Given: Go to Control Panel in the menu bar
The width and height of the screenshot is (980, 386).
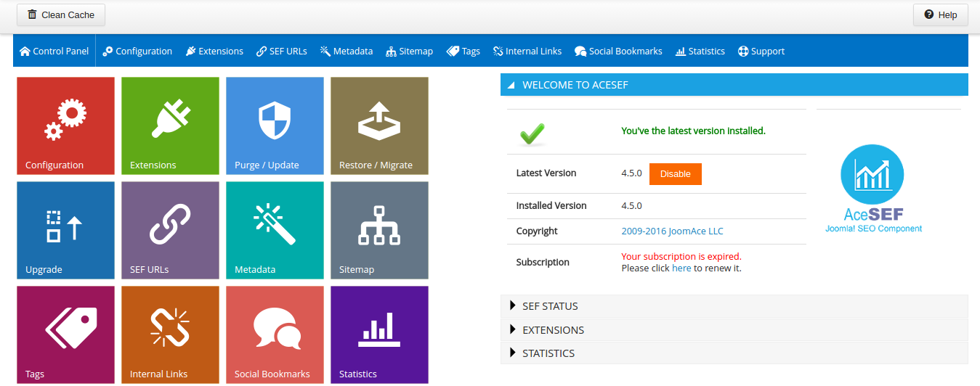Looking at the screenshot, I should tap(54, 52).
